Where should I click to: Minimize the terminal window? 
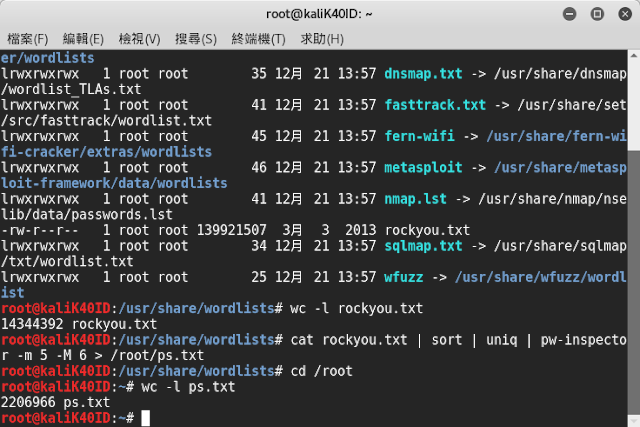(x=569, y=14)
